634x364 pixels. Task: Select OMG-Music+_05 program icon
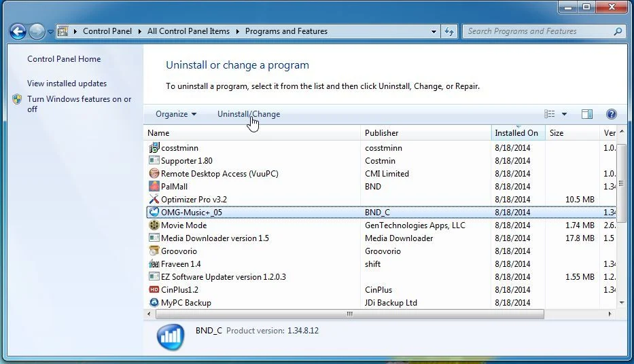click(x=154, y=212)
